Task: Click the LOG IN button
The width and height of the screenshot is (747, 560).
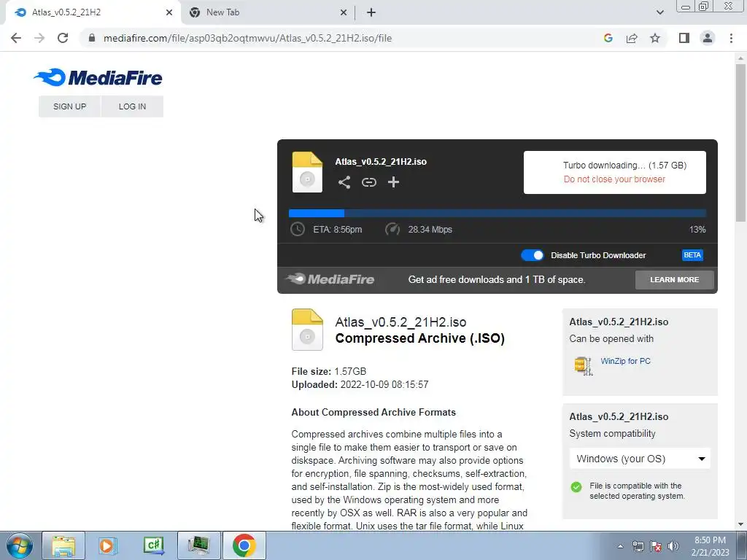Action: [133, 106]
